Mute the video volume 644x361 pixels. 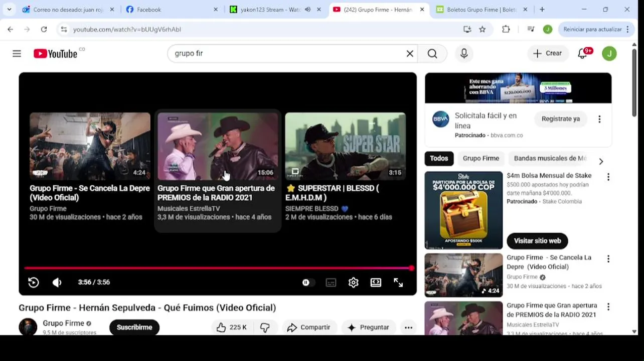pyautogui.click(x=57, y=282)
